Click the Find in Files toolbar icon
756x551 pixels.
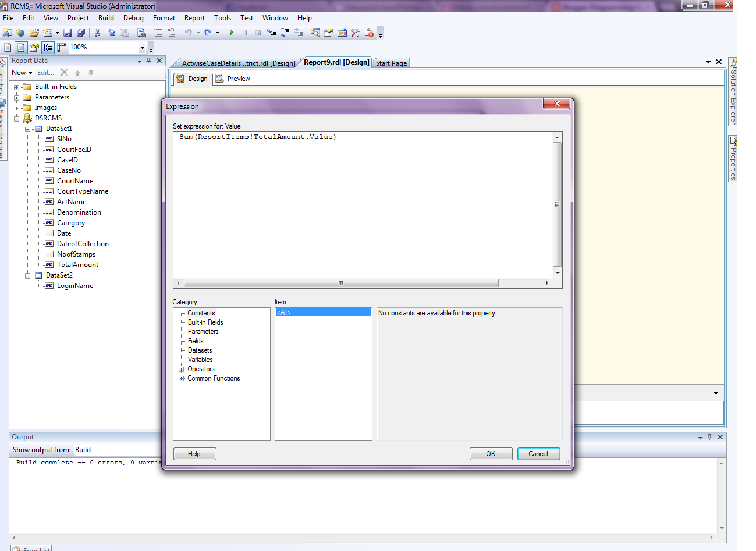point(141,33)
